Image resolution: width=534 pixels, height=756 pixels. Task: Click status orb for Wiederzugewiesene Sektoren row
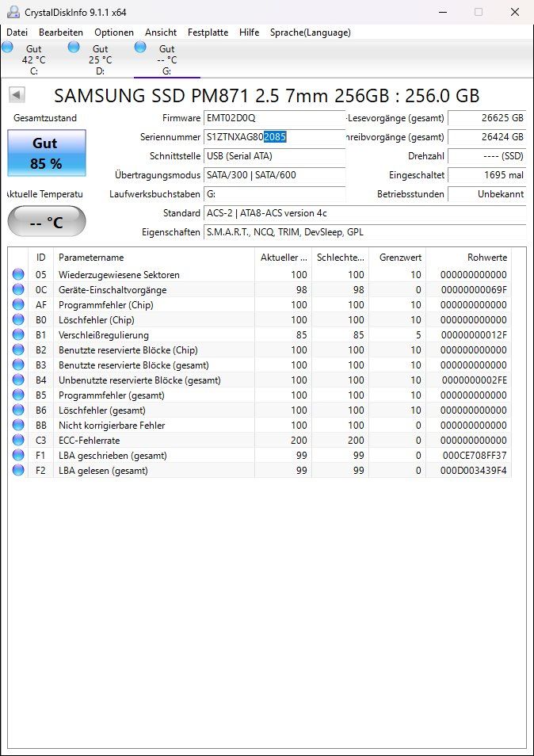pyautogui.click(x=18, y=274)
